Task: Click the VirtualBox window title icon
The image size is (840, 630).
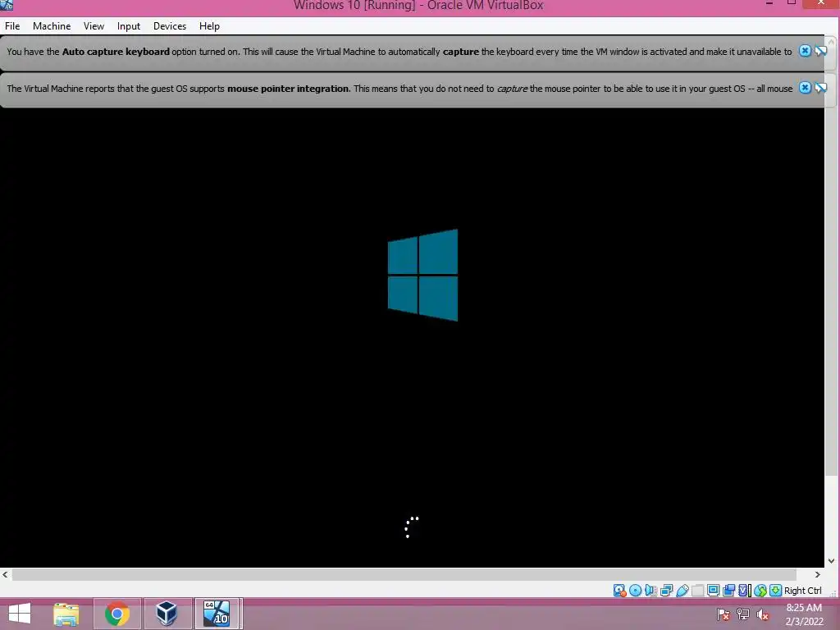Action: (7, 5)
